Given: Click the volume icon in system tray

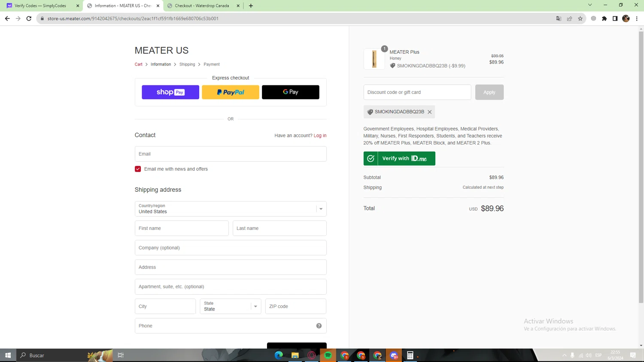Looking at the screenshot, I should pos(589,355).
